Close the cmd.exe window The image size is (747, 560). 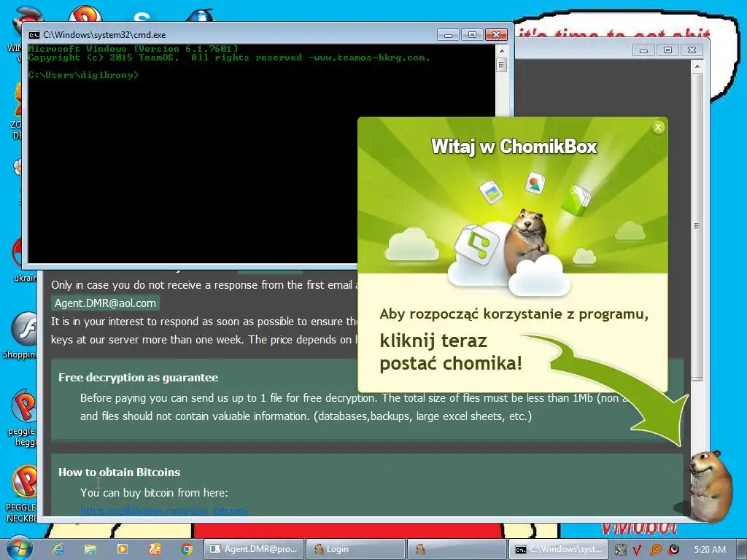[496, 35]
